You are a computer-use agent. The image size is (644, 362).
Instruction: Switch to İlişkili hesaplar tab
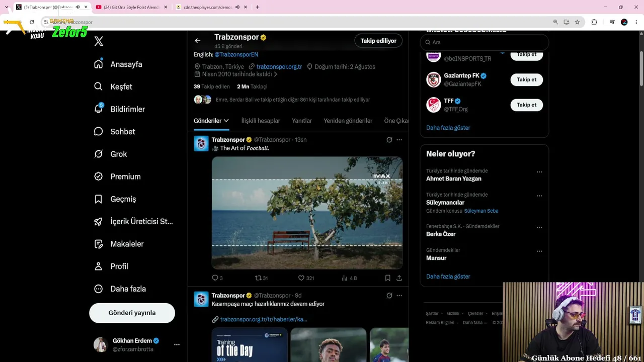(x=261, y=121)
